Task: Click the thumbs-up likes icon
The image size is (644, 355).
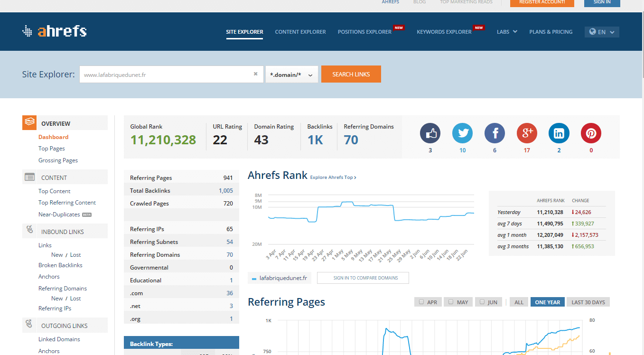Action: (x=430, y=133)
